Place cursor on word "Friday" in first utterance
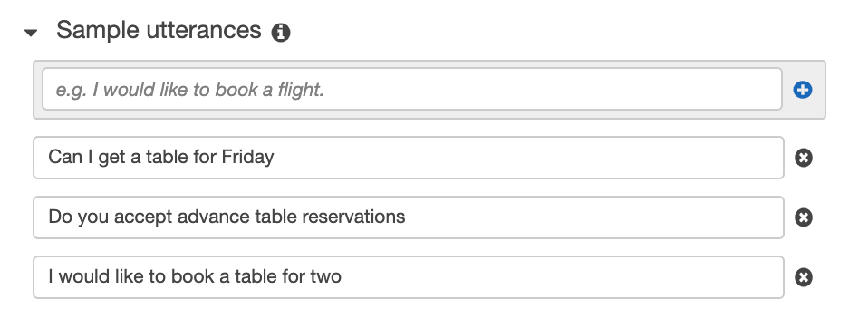 247,158
